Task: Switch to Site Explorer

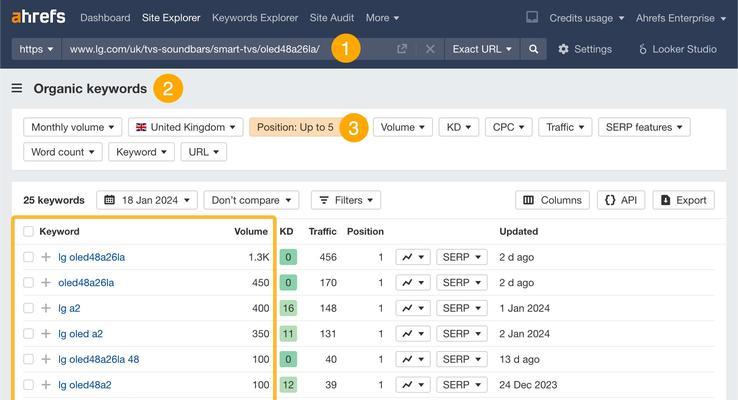Action: tap(171, 18)
